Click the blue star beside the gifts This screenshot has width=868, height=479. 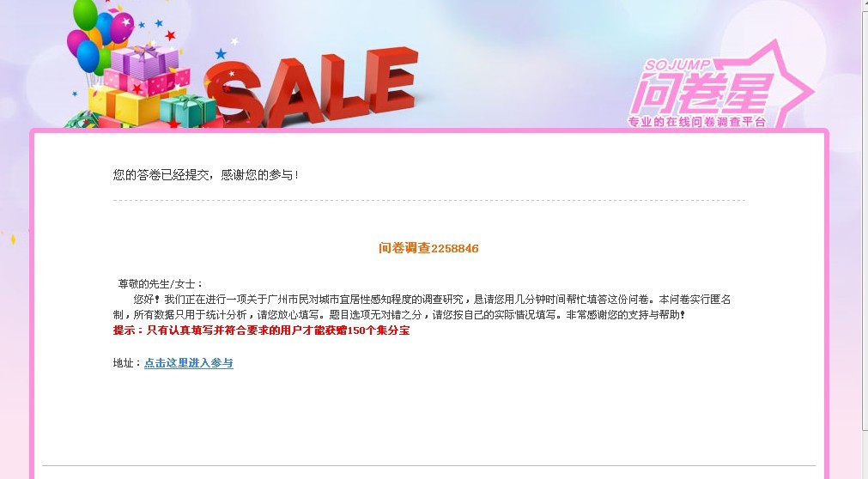point(221,54)
